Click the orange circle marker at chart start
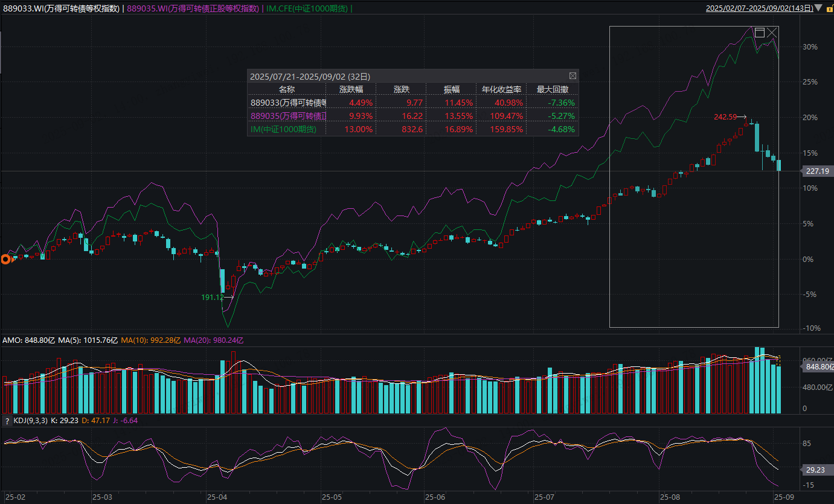The image size is (834, 504). (x=6, y=260)
